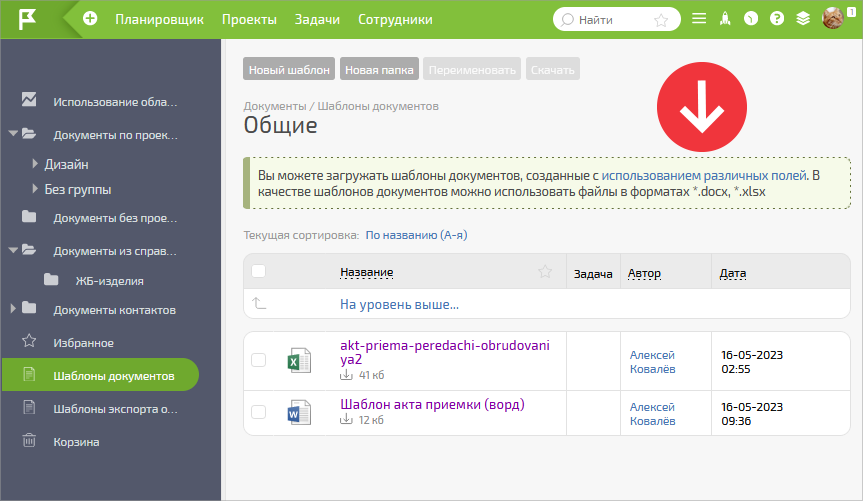Click the star icon next to Избранное

click(29, 341)
